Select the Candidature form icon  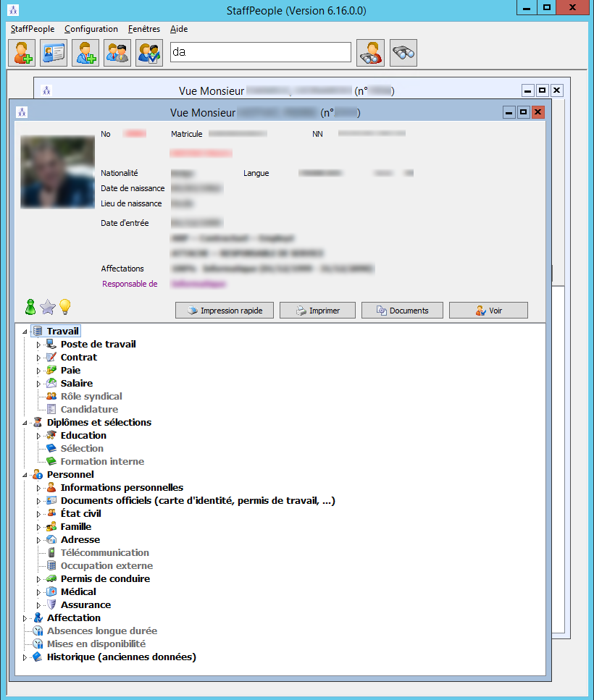pyautogui.click(x=51, y=409)
